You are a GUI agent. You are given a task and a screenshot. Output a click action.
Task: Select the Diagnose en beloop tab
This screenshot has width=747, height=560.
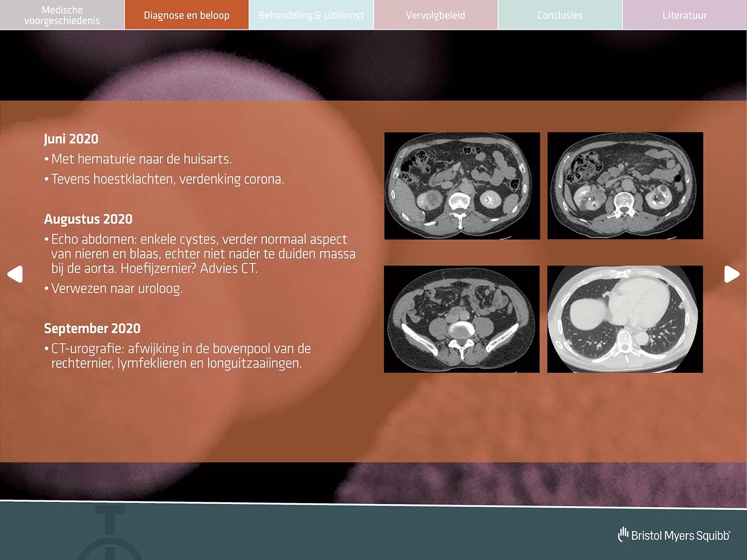(x=187, y=15)
